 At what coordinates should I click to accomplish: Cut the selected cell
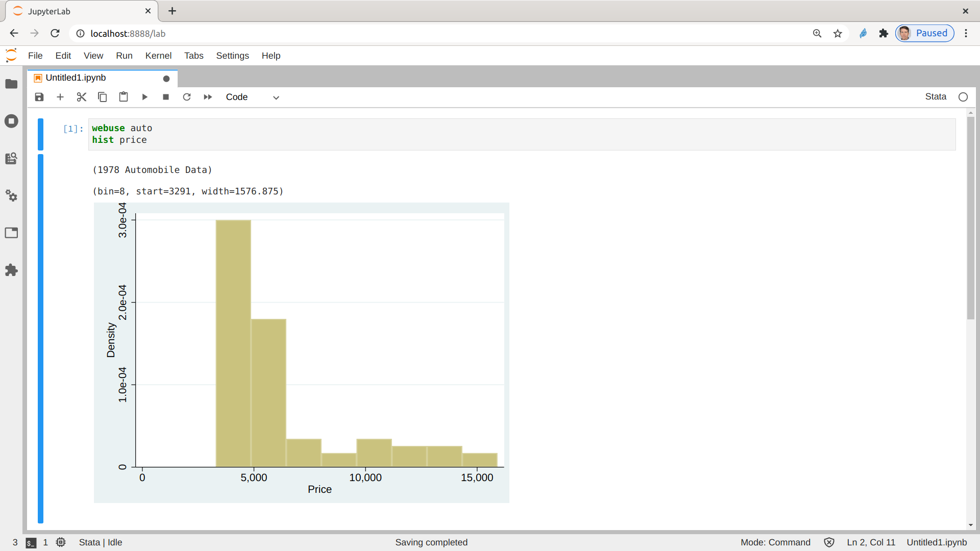point(81,97)
